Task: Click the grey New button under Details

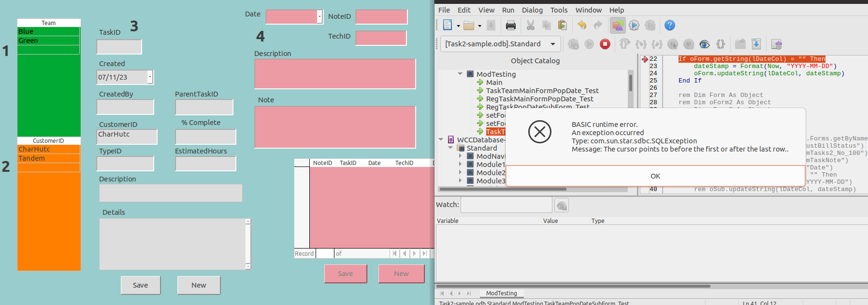Action: click(x=199, y=285)
